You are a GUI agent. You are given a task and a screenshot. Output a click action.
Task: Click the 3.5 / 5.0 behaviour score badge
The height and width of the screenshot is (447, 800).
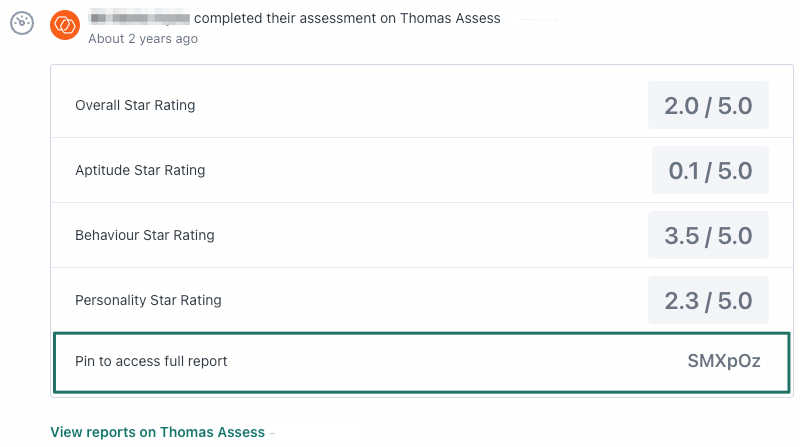tap(708, 235)
